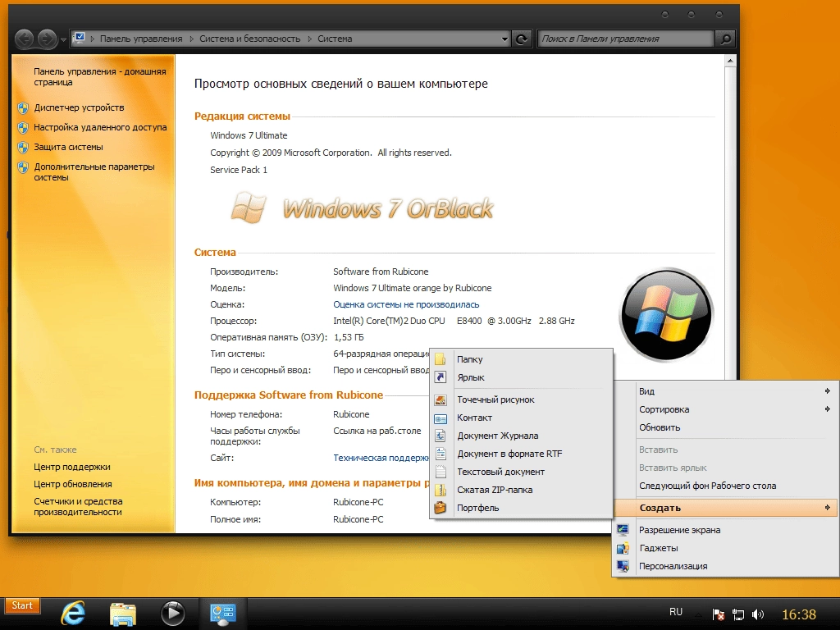Screen dimensions: 840x630
Task: Click the folder icon beside "Папку"
Action: tap(441, 359)
